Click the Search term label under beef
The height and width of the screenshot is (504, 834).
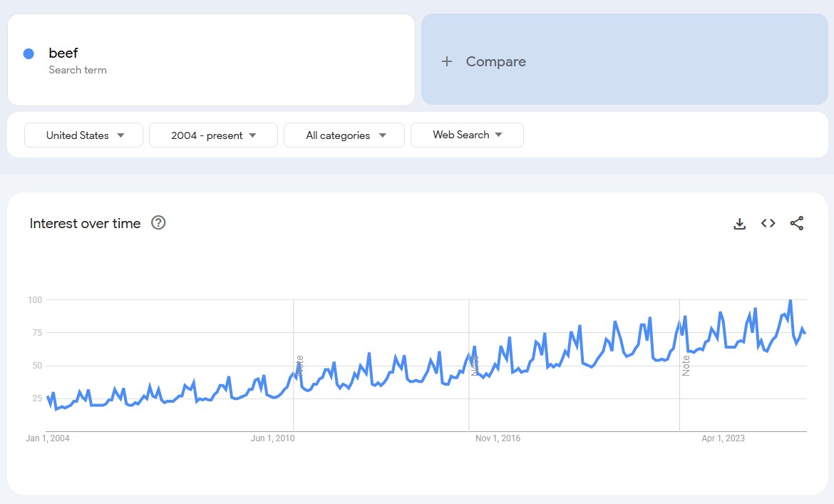tap(78, 70)
